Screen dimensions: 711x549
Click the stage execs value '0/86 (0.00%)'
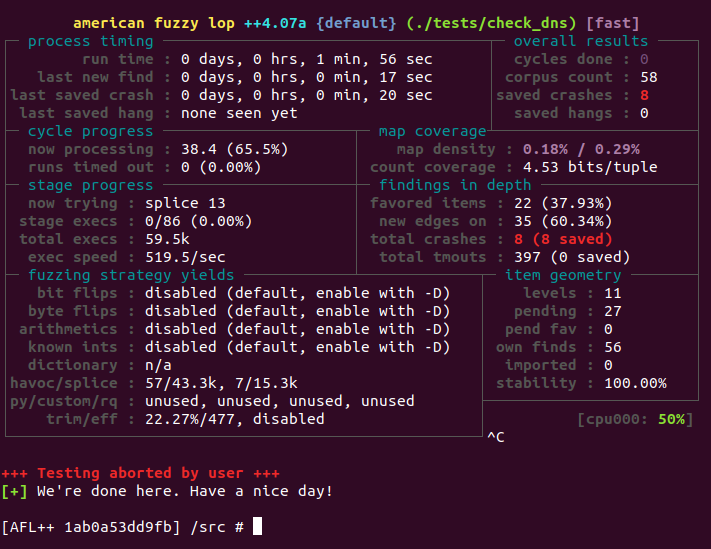tap(199, 221)
